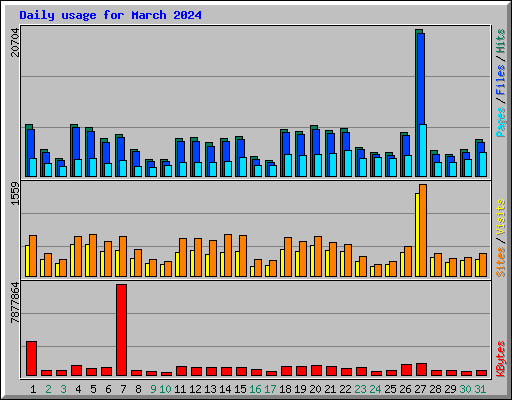Click day label 17 on the x-axis
This screenshot has height=400, width=512.
pos(270,389)
